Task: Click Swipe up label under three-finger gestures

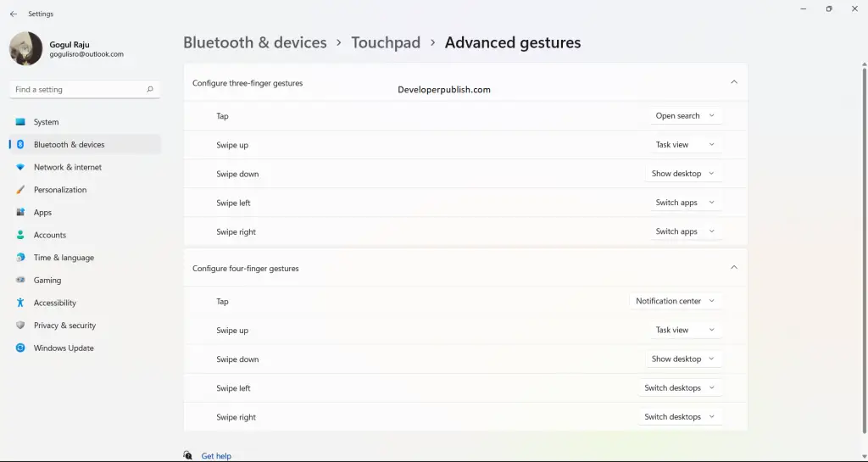Action: point(232,145)
